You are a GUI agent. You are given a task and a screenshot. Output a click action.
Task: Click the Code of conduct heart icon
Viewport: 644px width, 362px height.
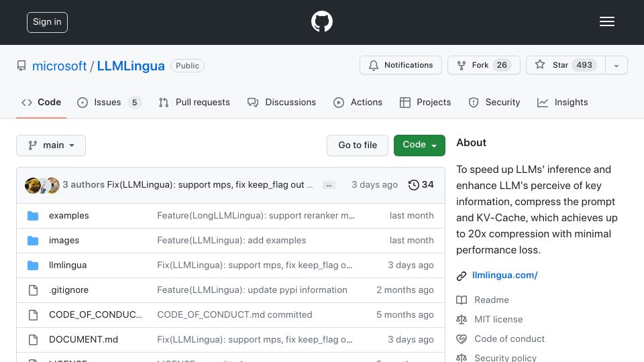coord(462,339)
